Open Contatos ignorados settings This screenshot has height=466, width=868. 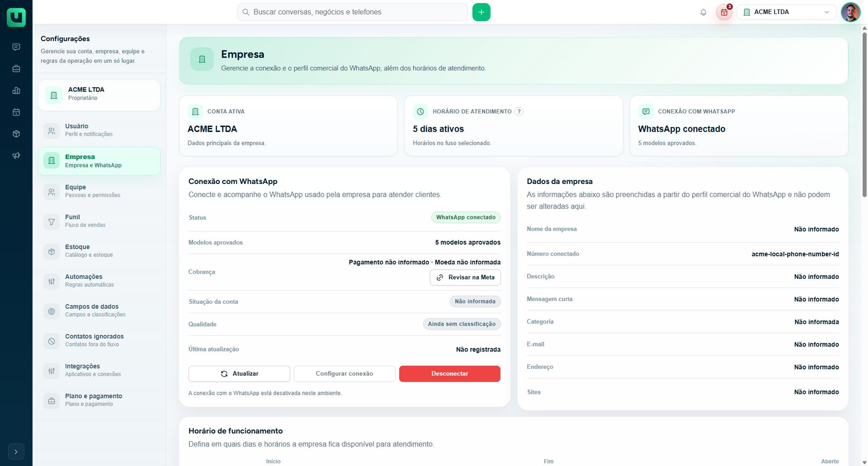[99, 340]
